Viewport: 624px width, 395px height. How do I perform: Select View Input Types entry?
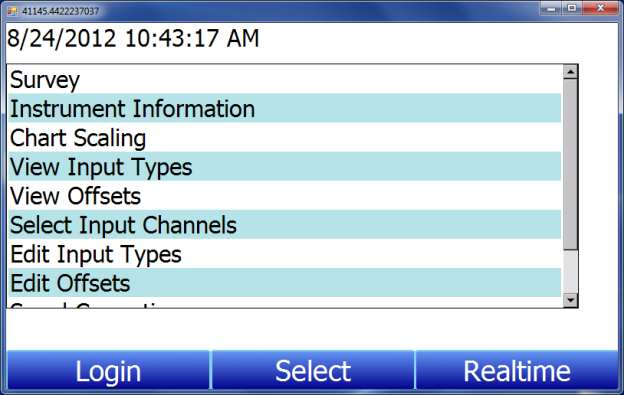[285, 166]
